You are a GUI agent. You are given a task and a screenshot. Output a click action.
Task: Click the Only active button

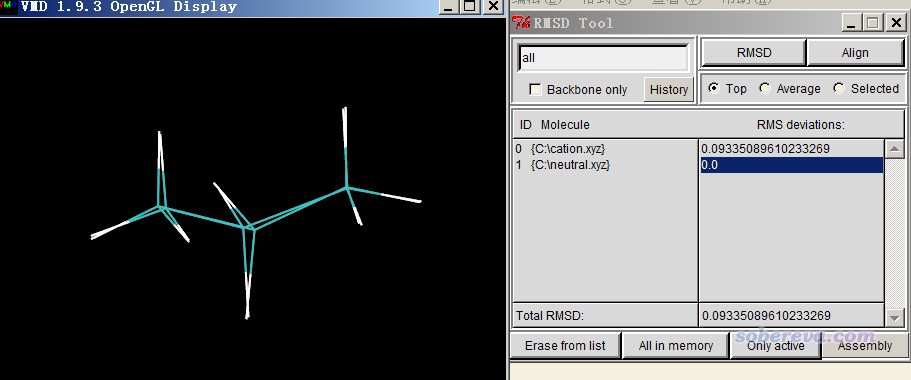point(776,346)
